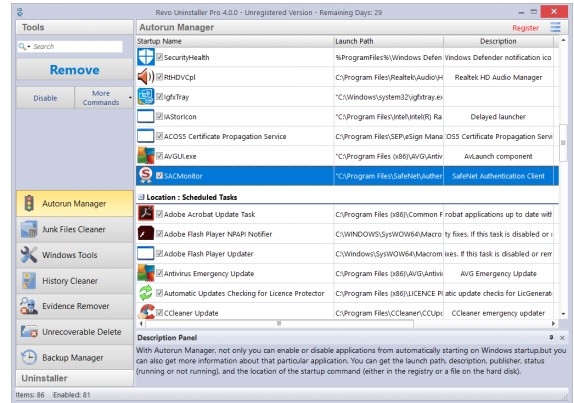
Task: Open the Unrecoverable Delete tool
Action: 74,332
